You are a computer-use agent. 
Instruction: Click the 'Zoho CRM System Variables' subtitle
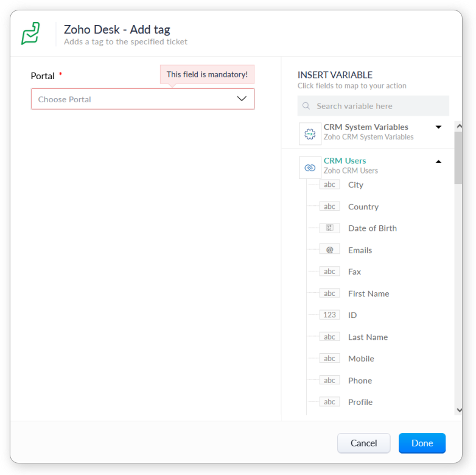tap(368, 137)
